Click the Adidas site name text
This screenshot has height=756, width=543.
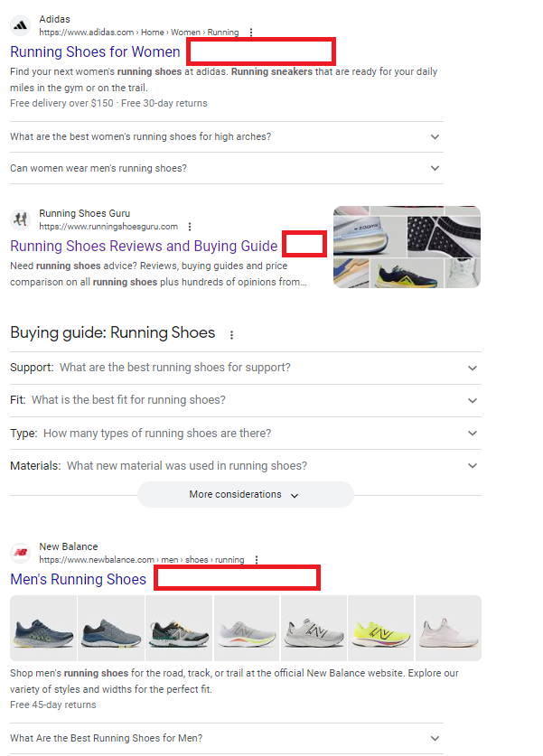tap(54, 19)
